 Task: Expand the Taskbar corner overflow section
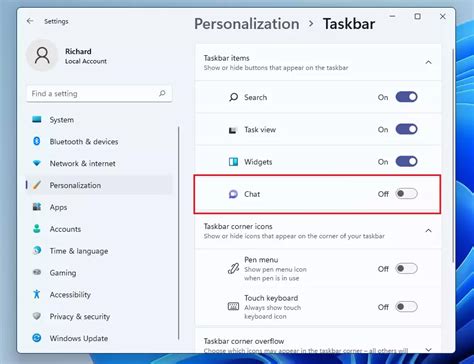[429, 349]
